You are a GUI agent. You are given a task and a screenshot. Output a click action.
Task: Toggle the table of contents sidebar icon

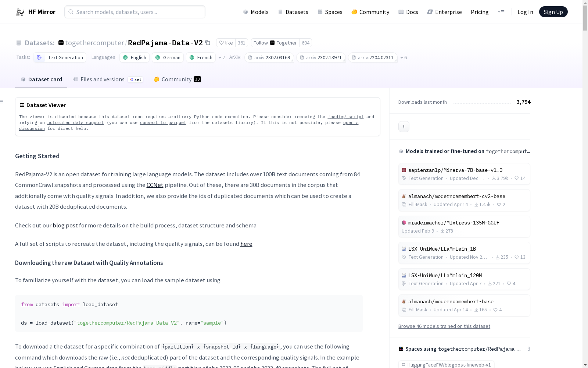tap(2, 102)
